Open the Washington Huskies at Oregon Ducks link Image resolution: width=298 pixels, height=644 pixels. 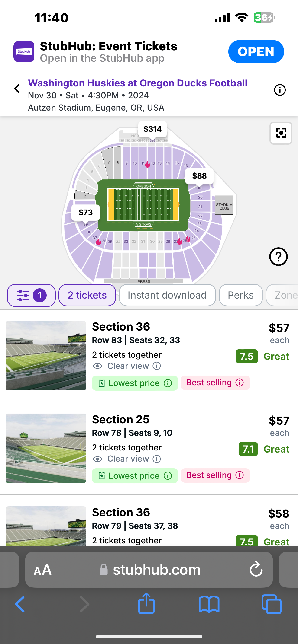(138, 83)
